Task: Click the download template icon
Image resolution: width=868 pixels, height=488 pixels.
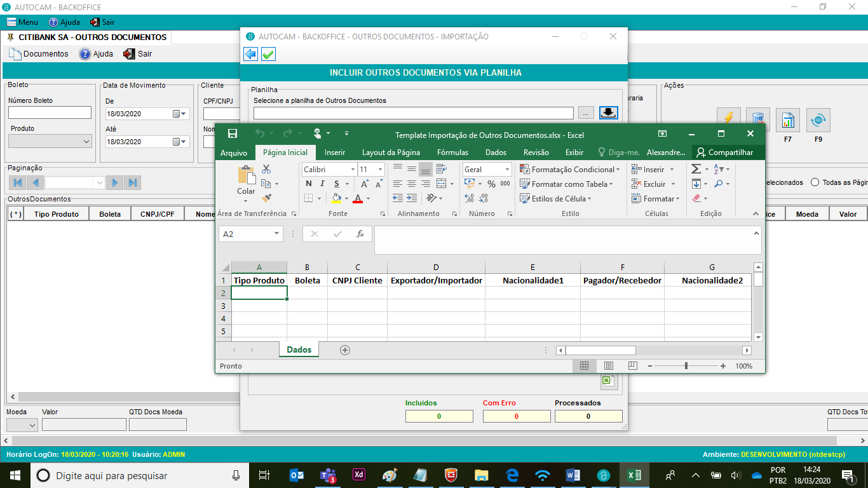Action: (608, 112)
